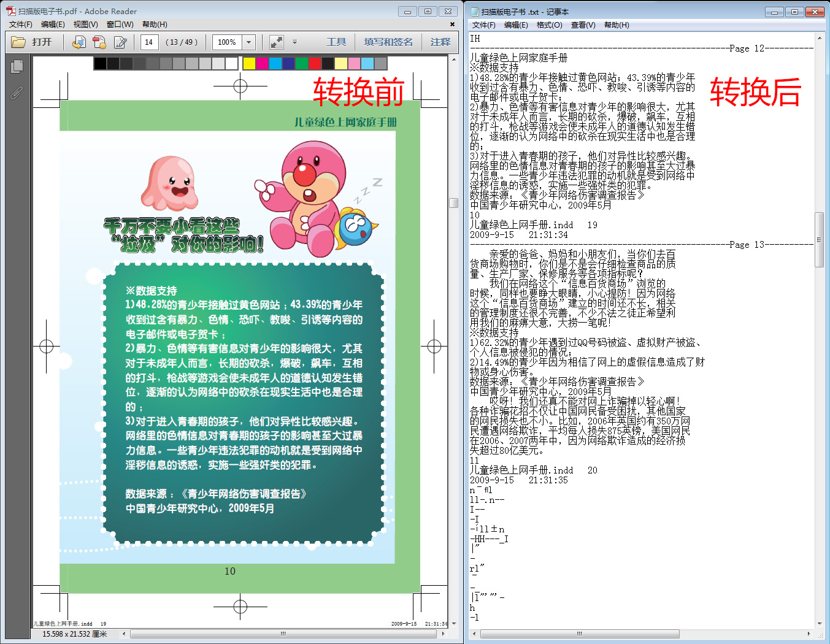Image resolution: width=830 pixels, height=644 pixels.
Task: Close the PDF document with the small x
Action: point(452,25)
